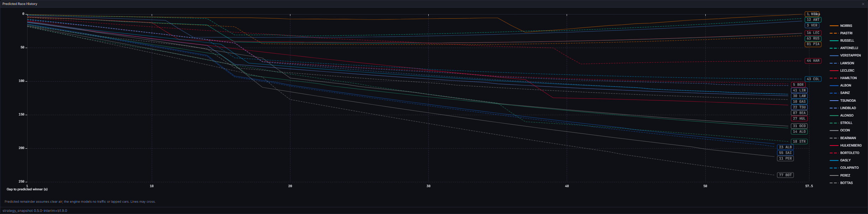Viewport: 868px width, 214px height.
Task: Click lap 20 on the x-axis
Action: (290, 186)
